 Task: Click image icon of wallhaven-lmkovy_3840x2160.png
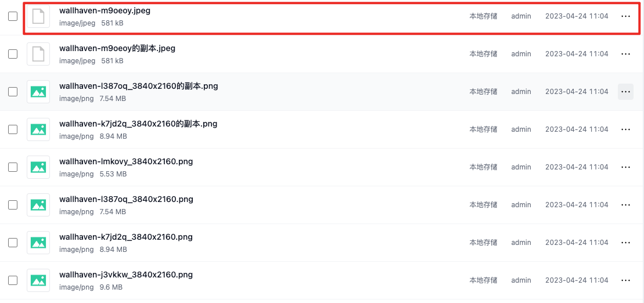pyautogui.click(x=38, y=168)
